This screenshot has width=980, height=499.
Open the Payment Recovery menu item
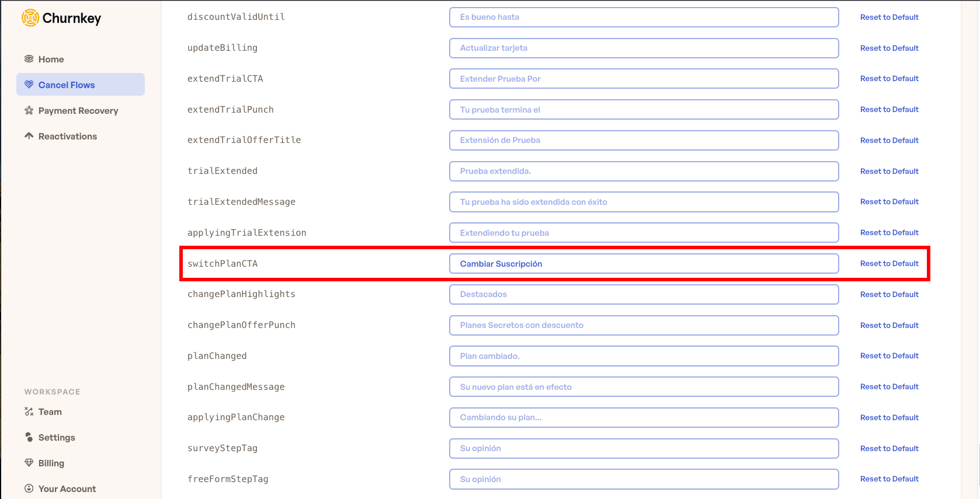pos(78,111)
